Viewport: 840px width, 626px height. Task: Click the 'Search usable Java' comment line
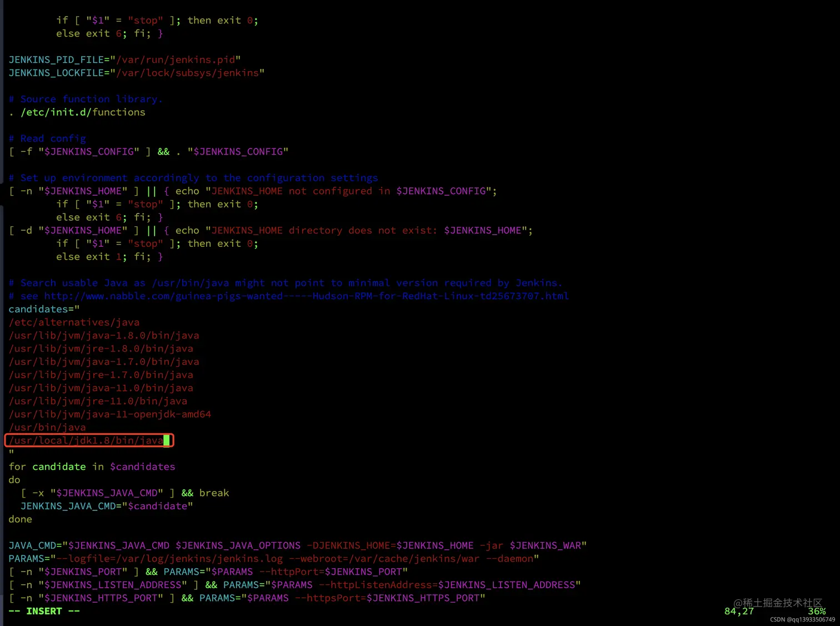click(286, 283)
